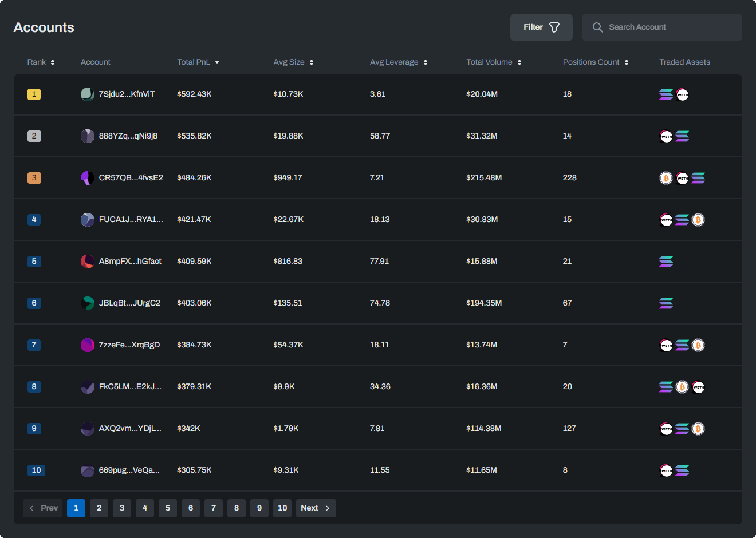Click the Solana icon in JBLqBt...JUrgC2 row
This screenshot has width=756, height=538.
tap(666, 303)
